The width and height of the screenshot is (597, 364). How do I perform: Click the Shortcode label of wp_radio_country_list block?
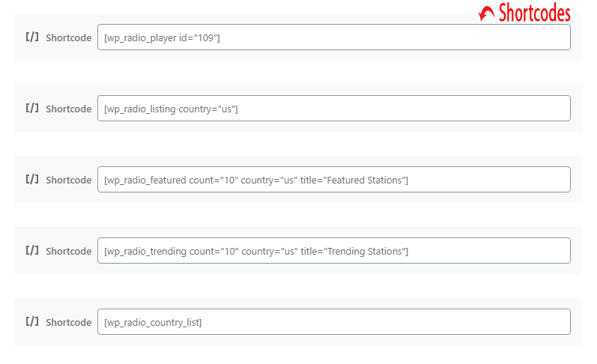tap(68, 322)
